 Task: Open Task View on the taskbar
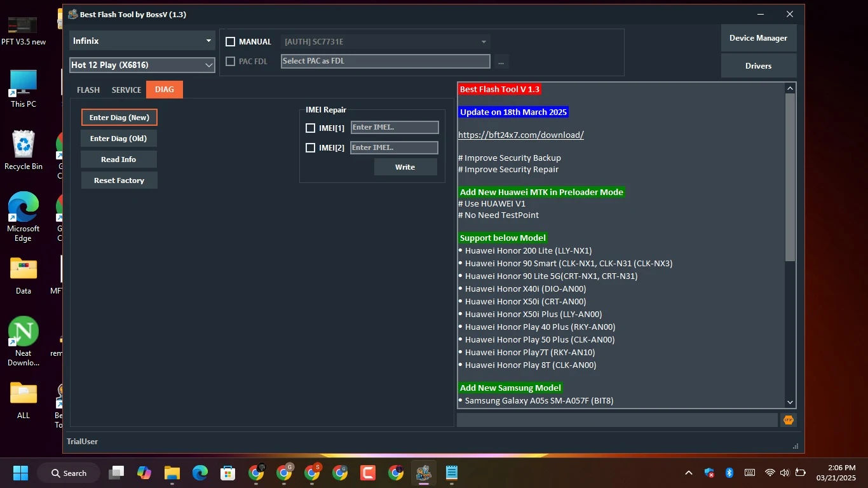coord(116,473)
